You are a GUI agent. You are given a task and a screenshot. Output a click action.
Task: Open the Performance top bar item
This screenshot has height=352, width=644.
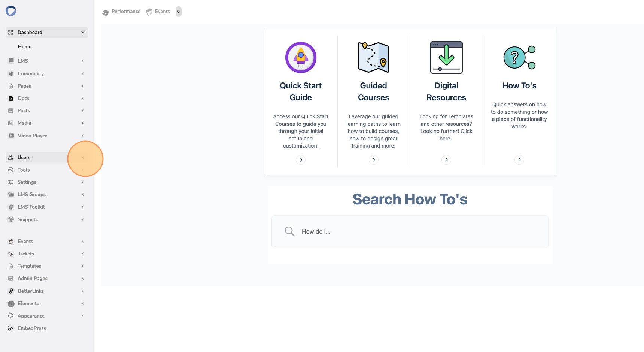pyautogui.click(x=121, y=12)
